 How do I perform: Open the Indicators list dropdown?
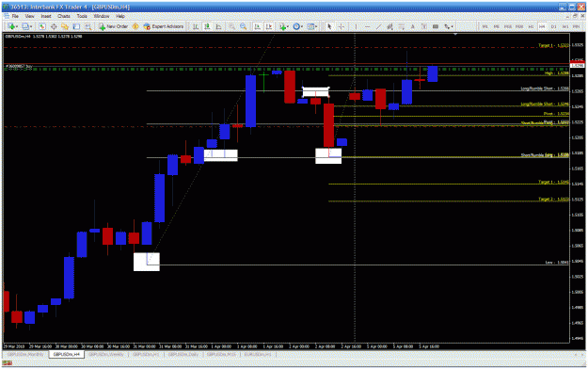coord(284,26)
